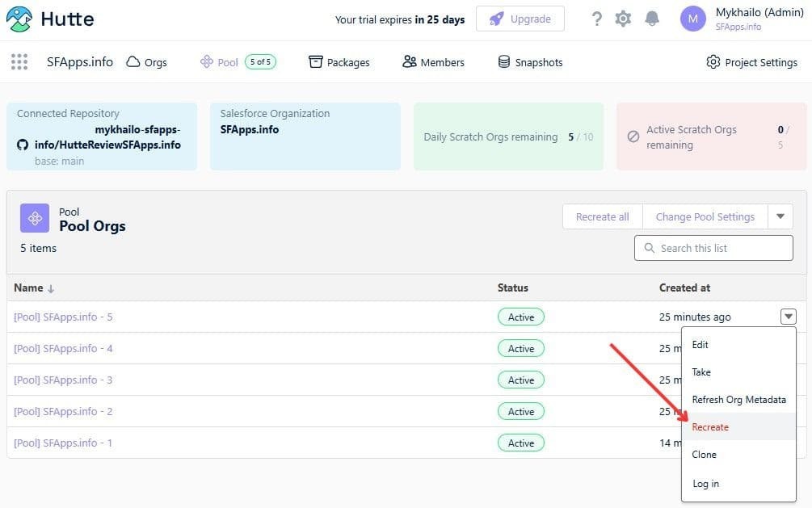This screenshot has height=508, width=812.
Task: Click the Snapshots database icon
Action: pos(504,61)
